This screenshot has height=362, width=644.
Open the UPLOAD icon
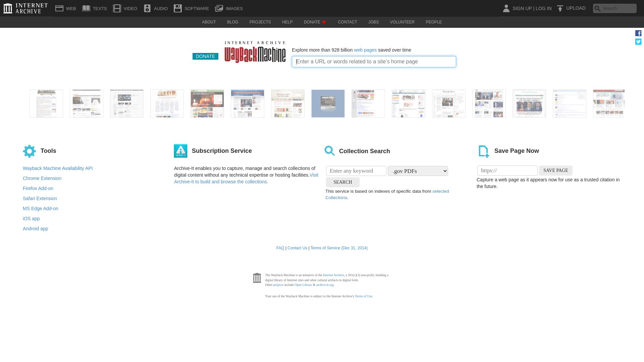pos(560,8)
